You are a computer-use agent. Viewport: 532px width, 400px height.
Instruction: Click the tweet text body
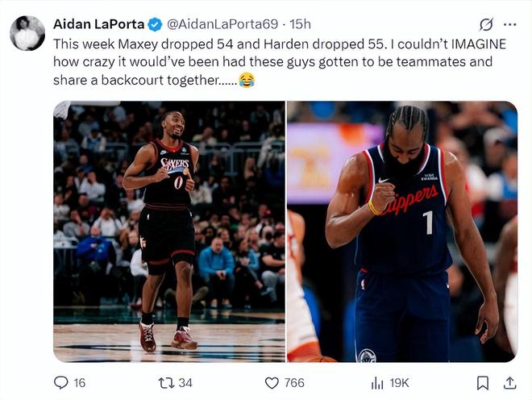280,62
